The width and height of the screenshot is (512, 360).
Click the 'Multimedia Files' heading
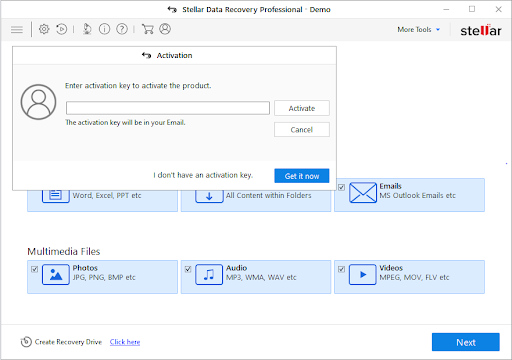coord(64,252)
